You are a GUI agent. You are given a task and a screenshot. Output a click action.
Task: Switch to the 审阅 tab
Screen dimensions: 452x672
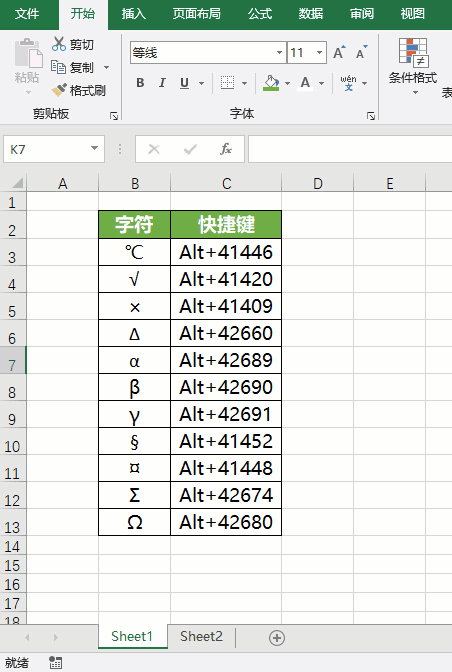tap(362, 14)
